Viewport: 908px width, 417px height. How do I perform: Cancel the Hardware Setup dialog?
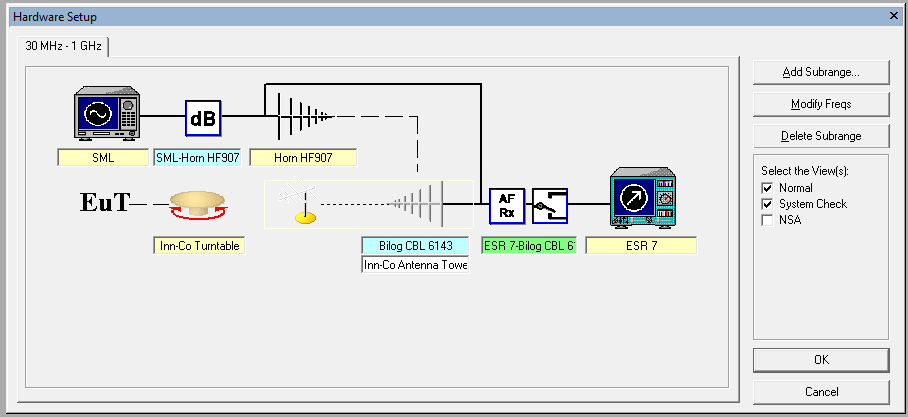coord(821,392)
